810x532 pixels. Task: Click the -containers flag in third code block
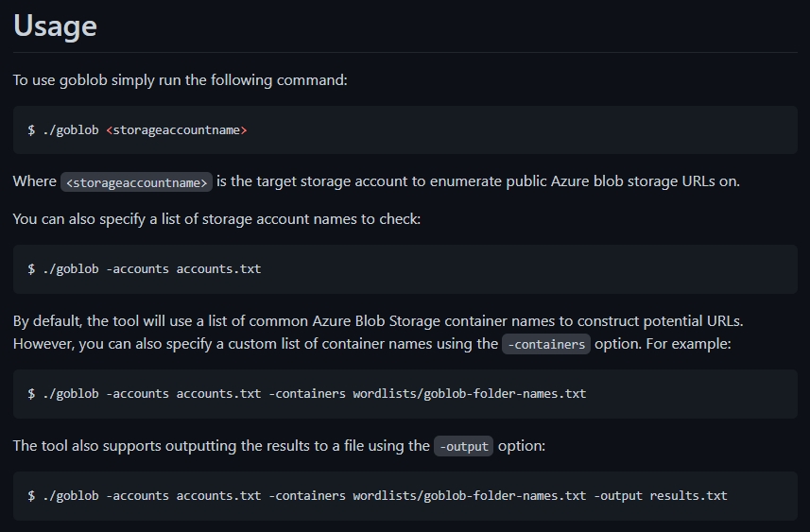click(x=307, y=393)
